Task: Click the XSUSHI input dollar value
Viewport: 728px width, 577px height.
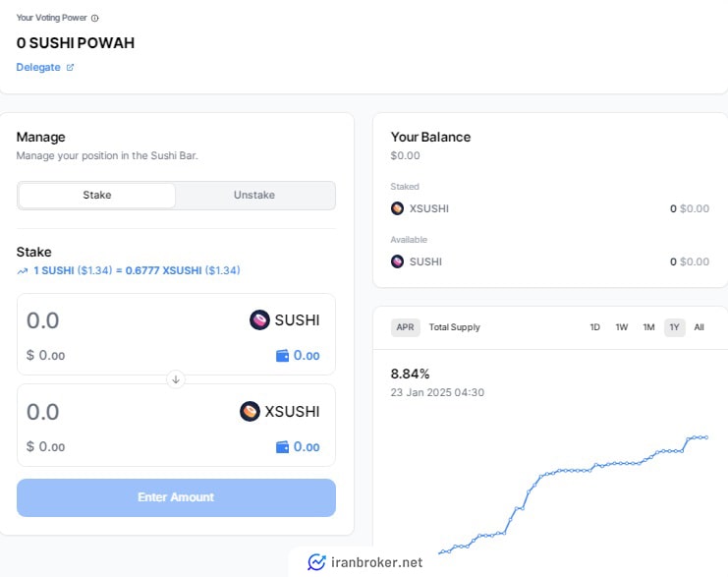Action: pyautogui.click(x=45, y=447)
